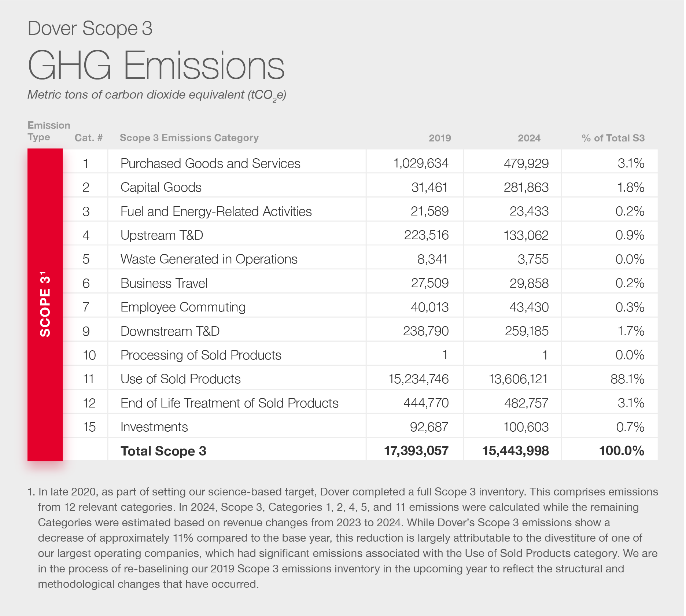
Task: Click the Fuel and Energy-Related Activities label
Action: [216, 211]
